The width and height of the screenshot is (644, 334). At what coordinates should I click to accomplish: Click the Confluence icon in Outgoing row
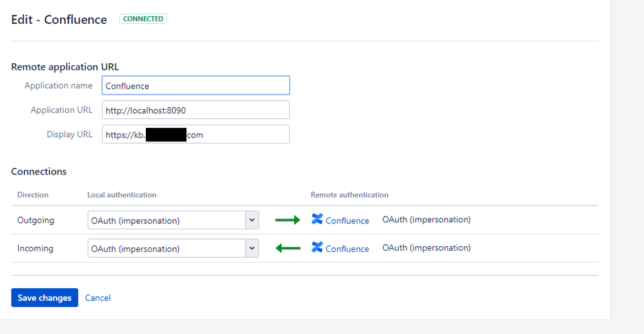[x=317, y=219]
